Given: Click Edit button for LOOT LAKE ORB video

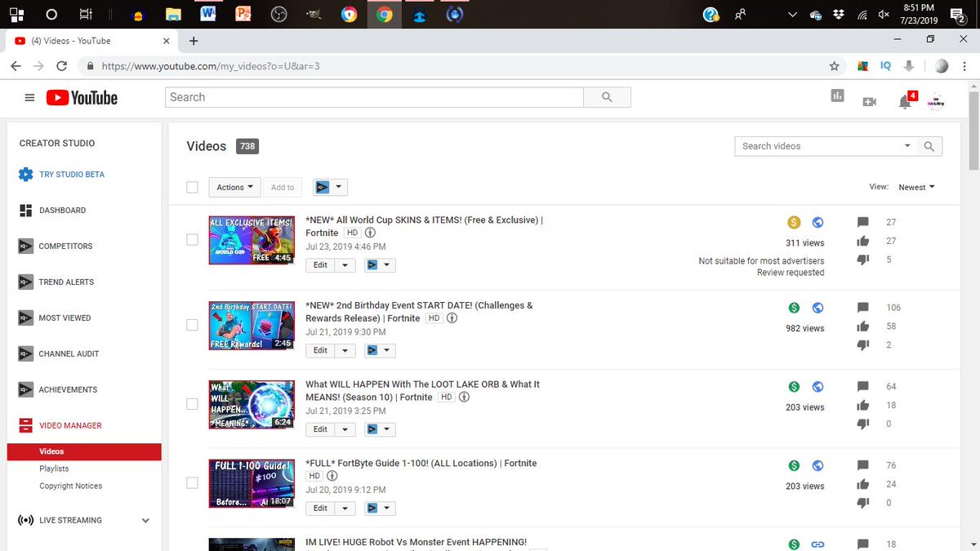Looking at the screenshot, I should click(x=320, y=429).
